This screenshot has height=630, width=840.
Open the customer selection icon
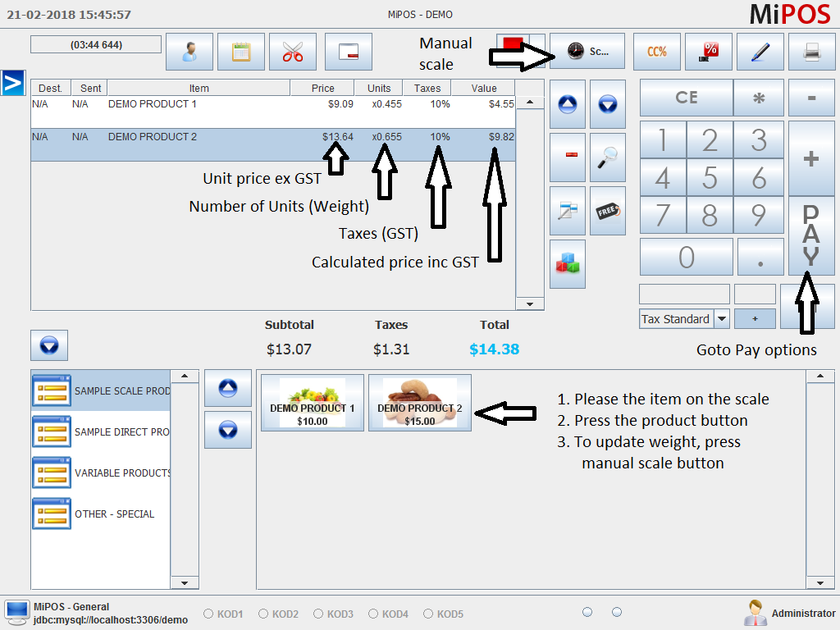coord(189,52)
